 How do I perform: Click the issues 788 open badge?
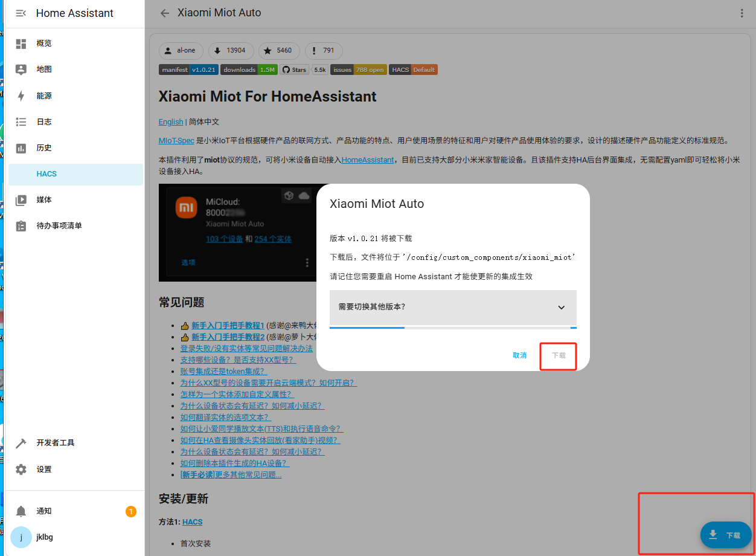point(359,69)
